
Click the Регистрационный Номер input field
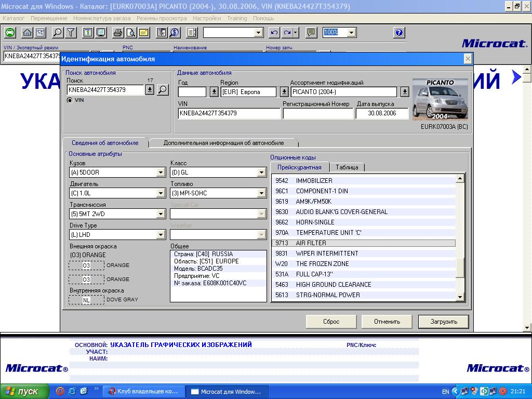pyautogui.click(x=318, y=113)
